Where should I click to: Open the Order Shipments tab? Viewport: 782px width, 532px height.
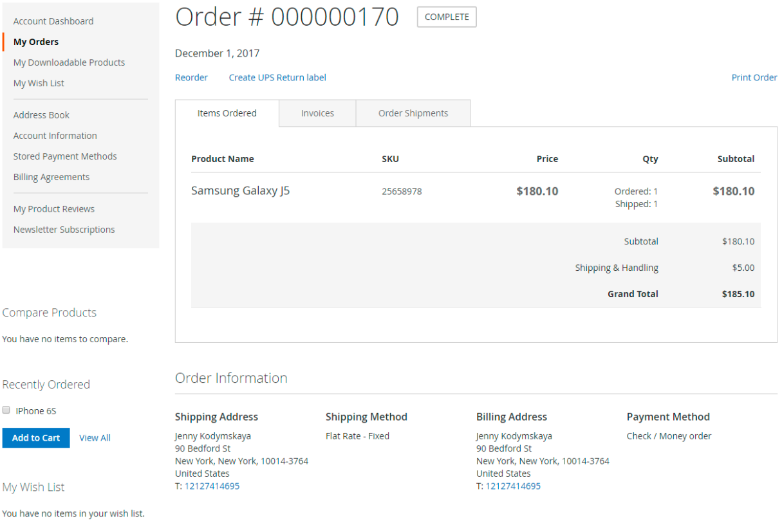pyautogui.click(x=413, y=113)
